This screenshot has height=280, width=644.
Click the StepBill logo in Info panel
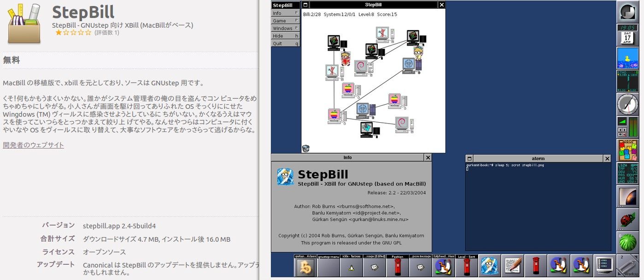coord(285,177)
